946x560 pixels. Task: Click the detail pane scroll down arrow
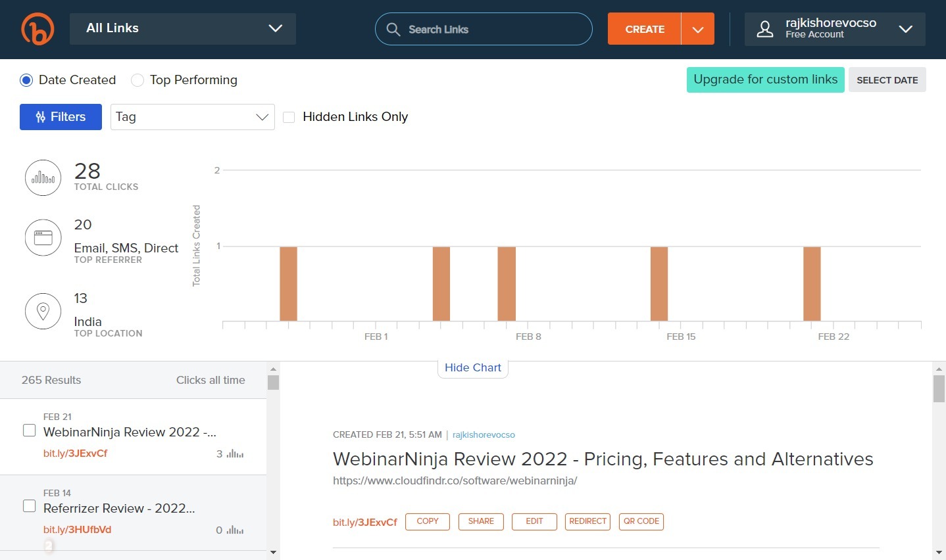coord(939,553)
